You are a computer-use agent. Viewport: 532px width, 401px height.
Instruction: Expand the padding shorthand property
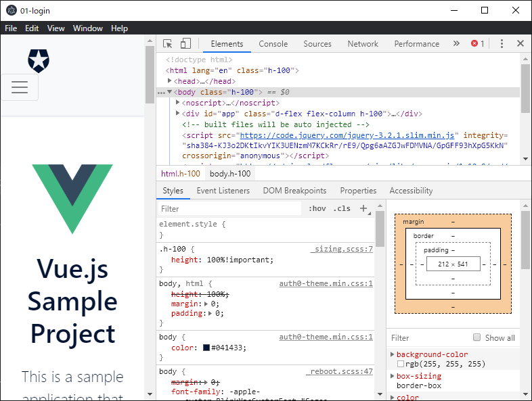click(x=210, y=313)
